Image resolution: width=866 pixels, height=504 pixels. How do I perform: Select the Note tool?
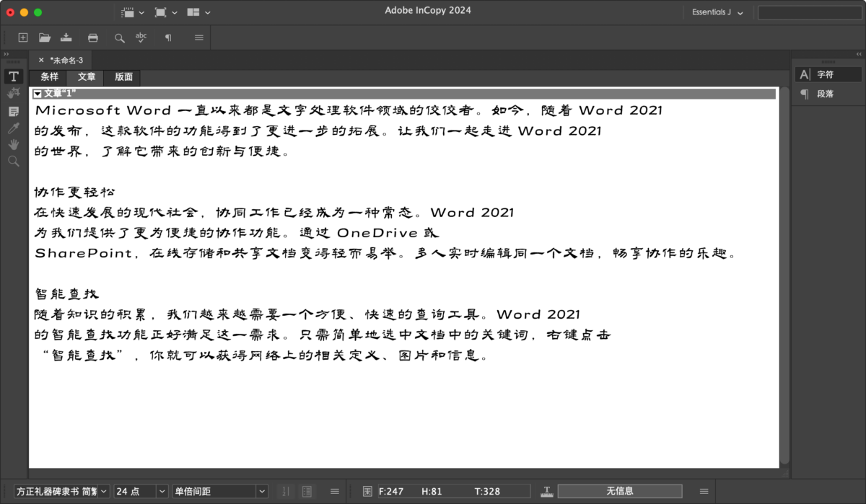click(14, 111)
